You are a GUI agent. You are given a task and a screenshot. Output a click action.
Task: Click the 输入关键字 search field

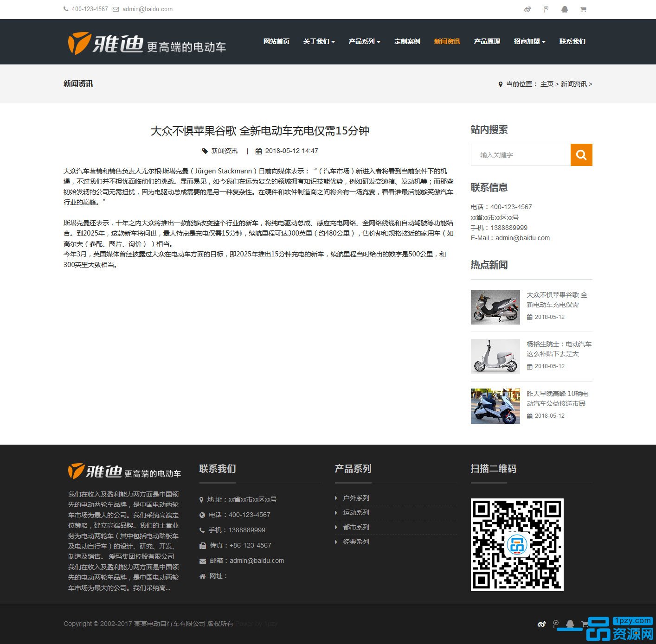pyautogui.click(x=521, y=155)
